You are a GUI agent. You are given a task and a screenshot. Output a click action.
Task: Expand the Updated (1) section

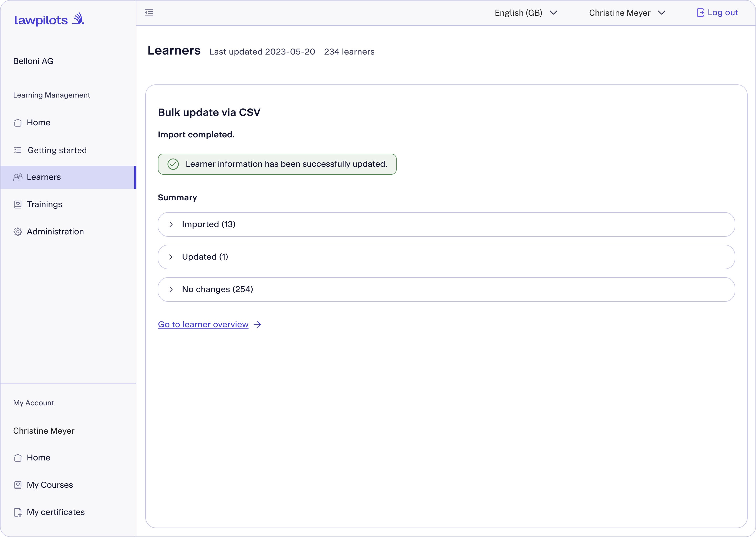click(446, 257)
